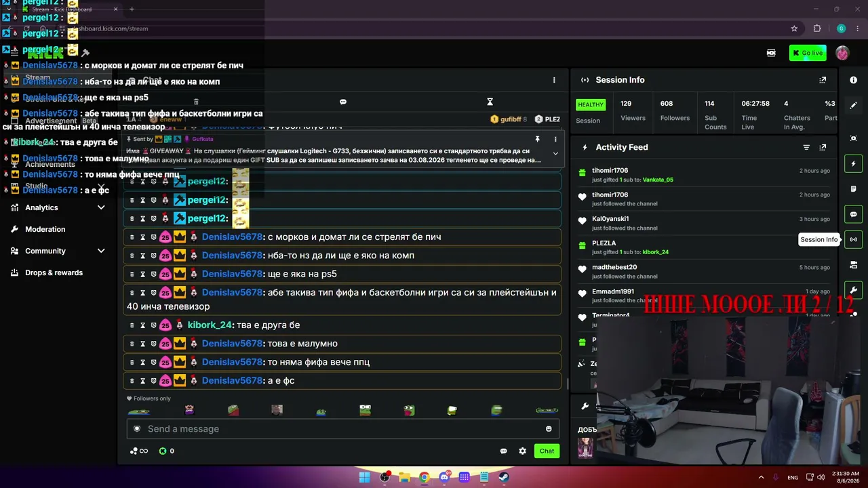Viewport: 868px width, 488px height.
Task: Click the Community sidebar label
Action: 45,251
